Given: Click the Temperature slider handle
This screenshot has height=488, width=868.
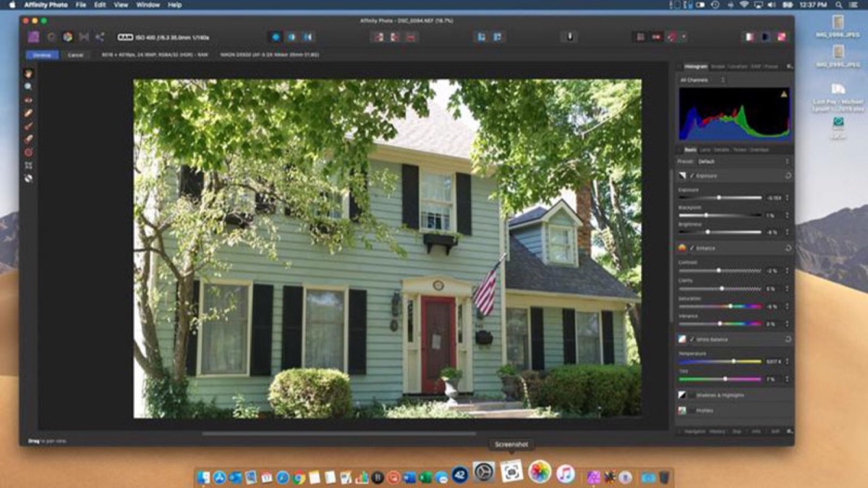Looking at the screenshot, I should (733, 361).
